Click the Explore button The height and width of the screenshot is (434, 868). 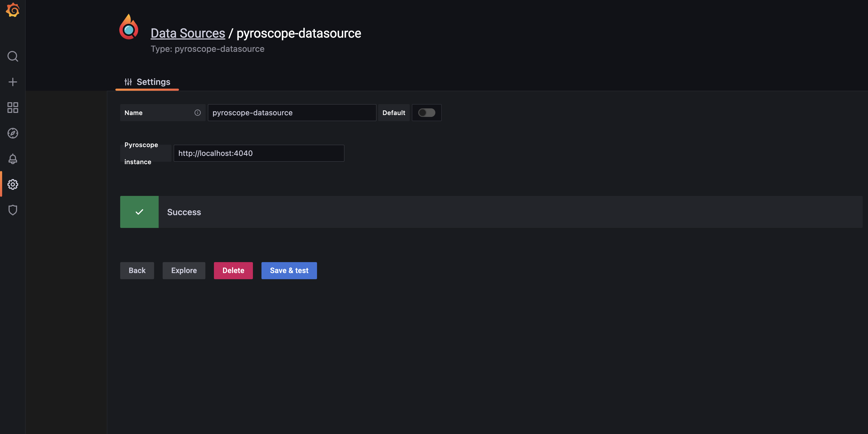[x=184, y=270]
